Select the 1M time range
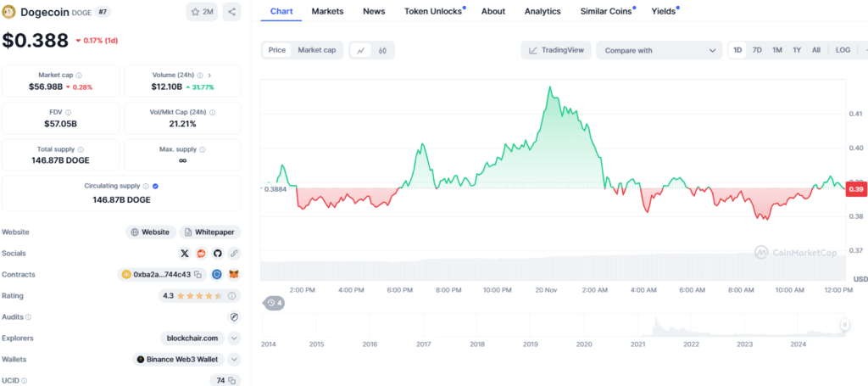868x386 pixels. 777,50
